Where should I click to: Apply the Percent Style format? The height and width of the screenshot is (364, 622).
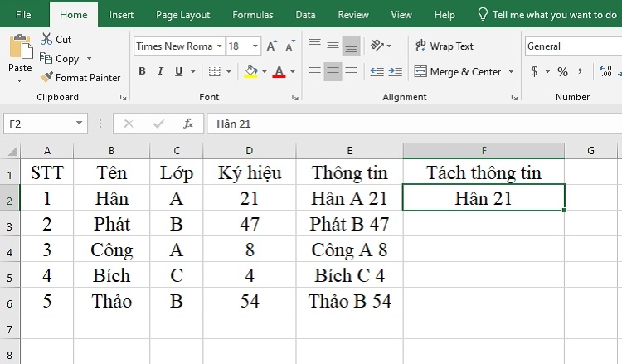tap(562, 72)
